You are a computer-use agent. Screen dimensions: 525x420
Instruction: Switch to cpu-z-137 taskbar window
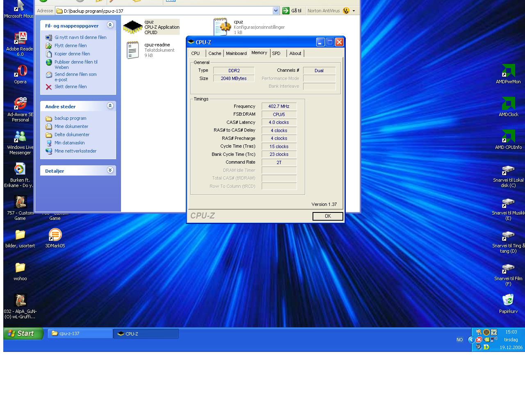point(80,333)
